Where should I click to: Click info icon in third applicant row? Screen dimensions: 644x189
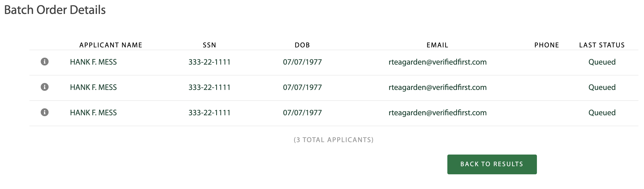click(x=45, y=112)
